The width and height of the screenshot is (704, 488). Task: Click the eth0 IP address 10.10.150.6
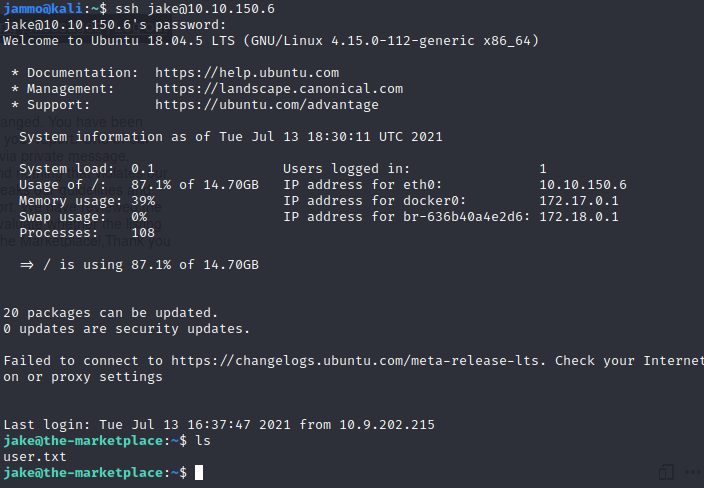[x=583, y=185]
